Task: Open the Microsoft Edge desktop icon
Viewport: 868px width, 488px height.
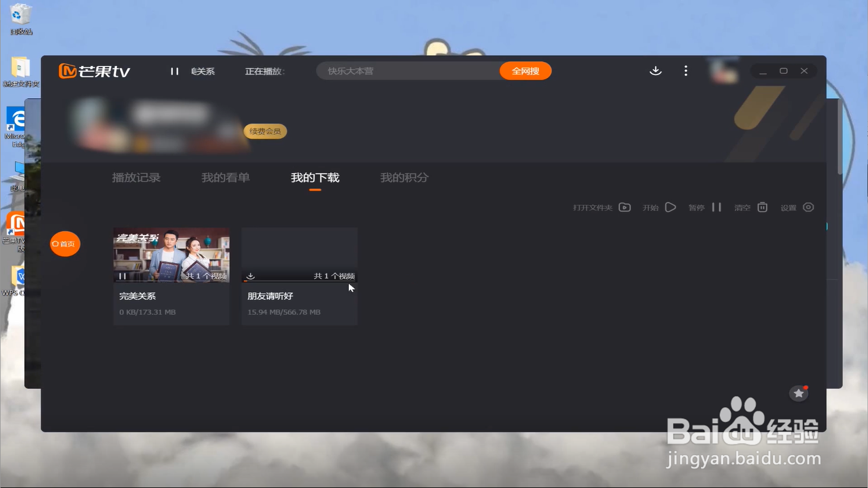Action: 16,128
